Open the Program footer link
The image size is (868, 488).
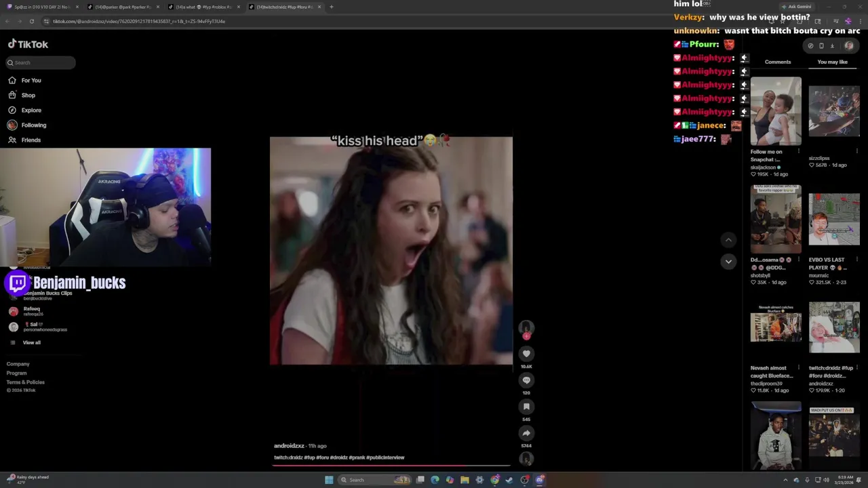(17, 373)
